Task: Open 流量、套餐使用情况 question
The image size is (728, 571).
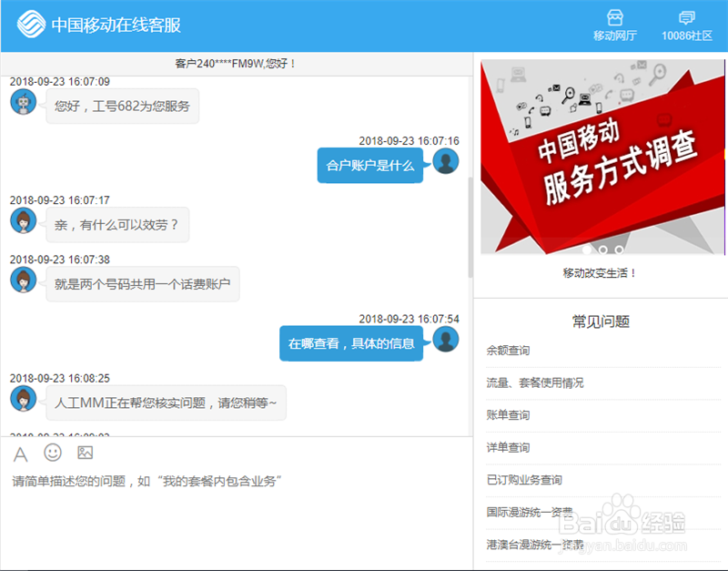Action: coord(535,382)
